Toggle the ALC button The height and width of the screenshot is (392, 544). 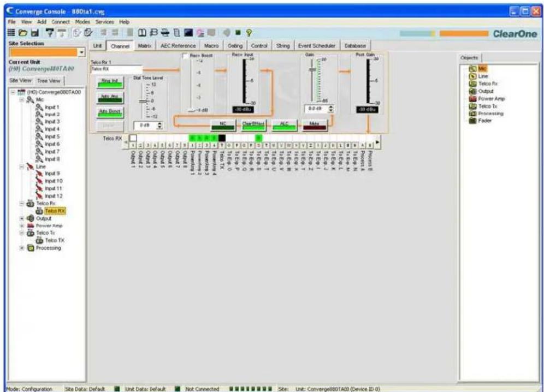coord(284,125)
